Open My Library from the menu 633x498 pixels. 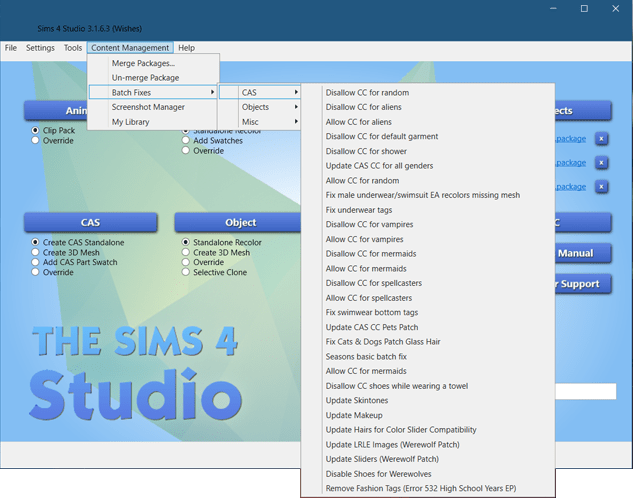click(153, 122)
